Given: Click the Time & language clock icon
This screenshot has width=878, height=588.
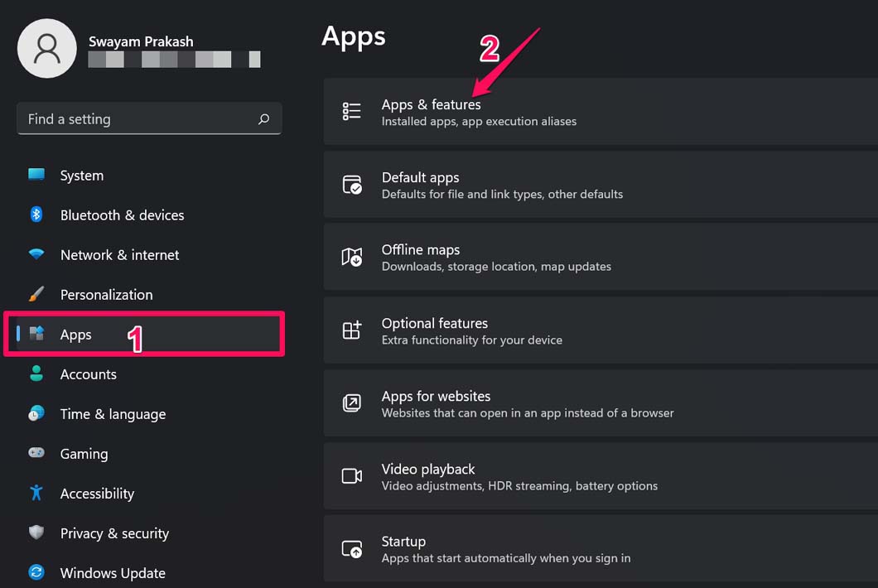Looking at the screenshot, I should pos(36,413).
